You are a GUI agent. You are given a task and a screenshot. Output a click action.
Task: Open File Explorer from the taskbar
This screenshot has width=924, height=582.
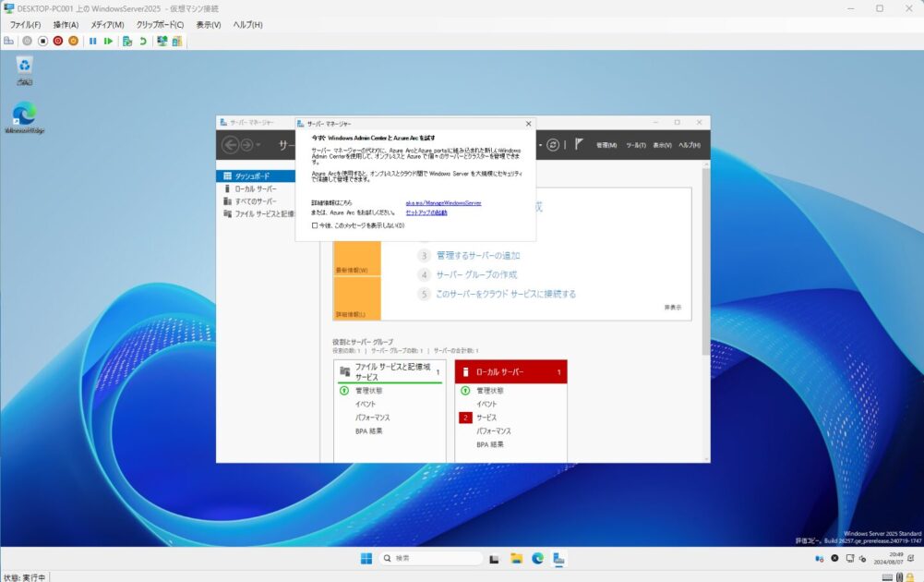[516, 558]
